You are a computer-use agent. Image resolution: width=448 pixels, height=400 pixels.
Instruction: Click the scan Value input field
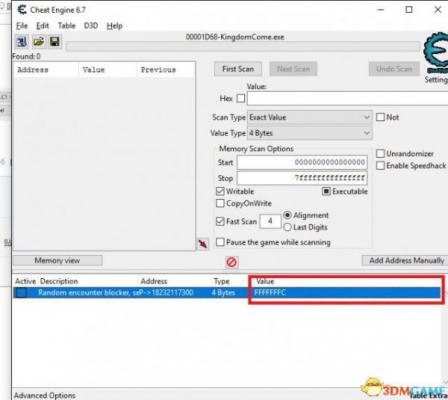[x=348, y=99]
